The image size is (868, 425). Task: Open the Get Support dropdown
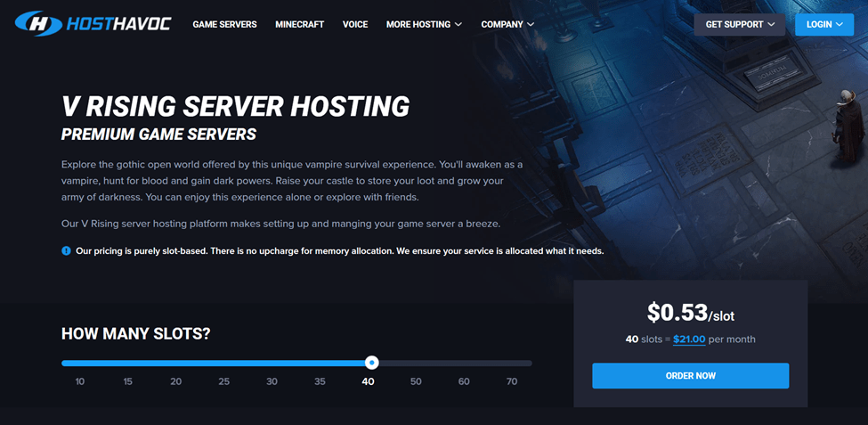tap(739, 25)
